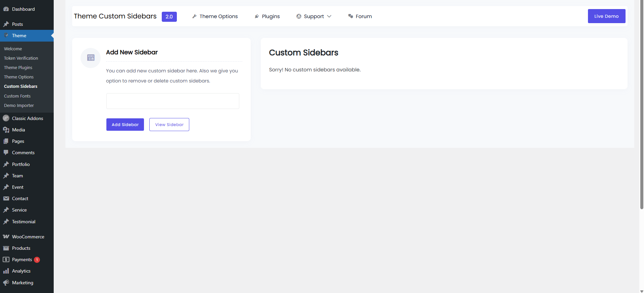Click the Marketing megaphone icon
644x293 pixels.
pos(6,283)
